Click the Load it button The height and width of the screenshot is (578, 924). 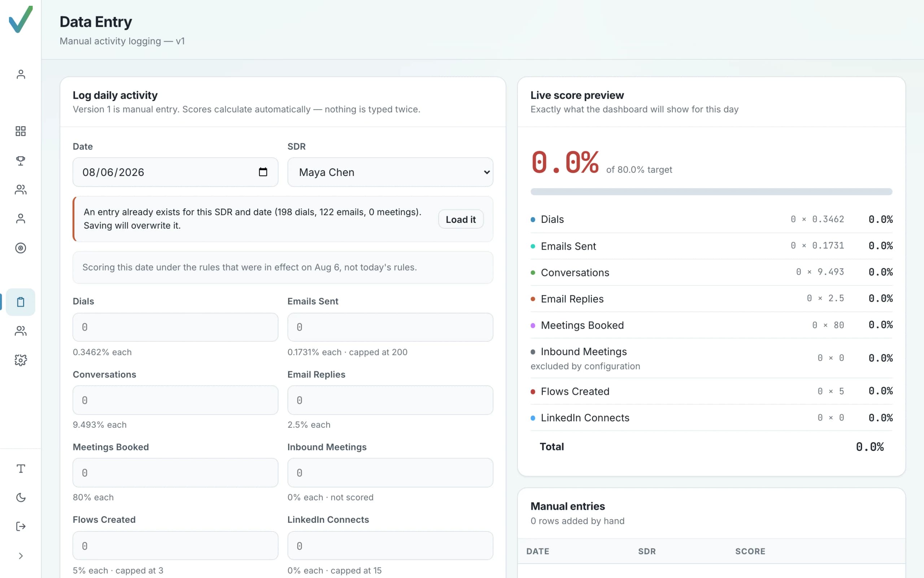click(x=461, y=219)
